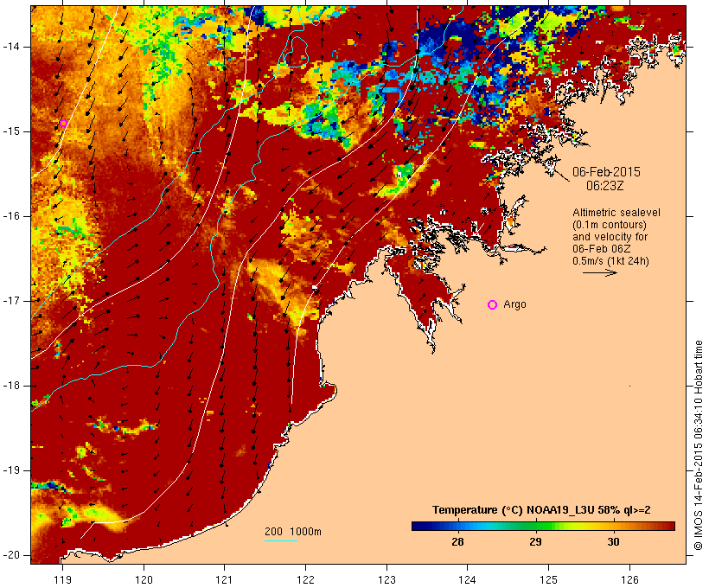The height and width of the screenshot is (588, 709).
Task: Click the cyan 200 1000m isobath legend line
Action: click(x=281, y=540)
